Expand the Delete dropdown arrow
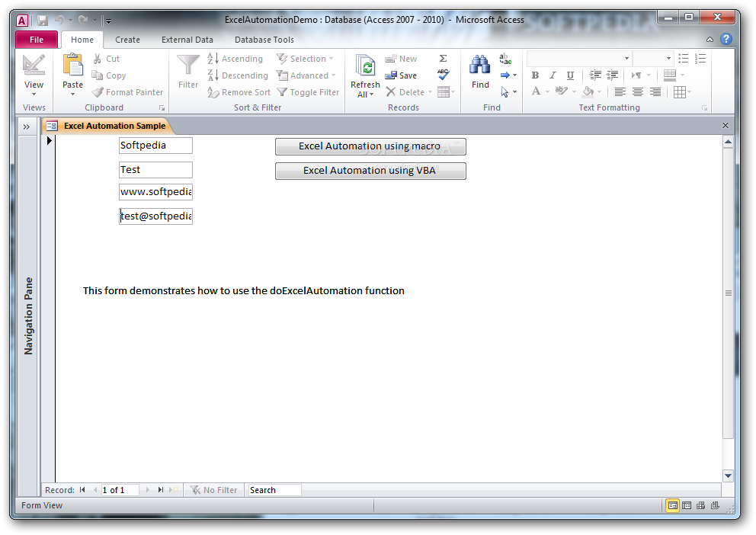This screenshot has height=535, width=756. [x=430, y=92]
